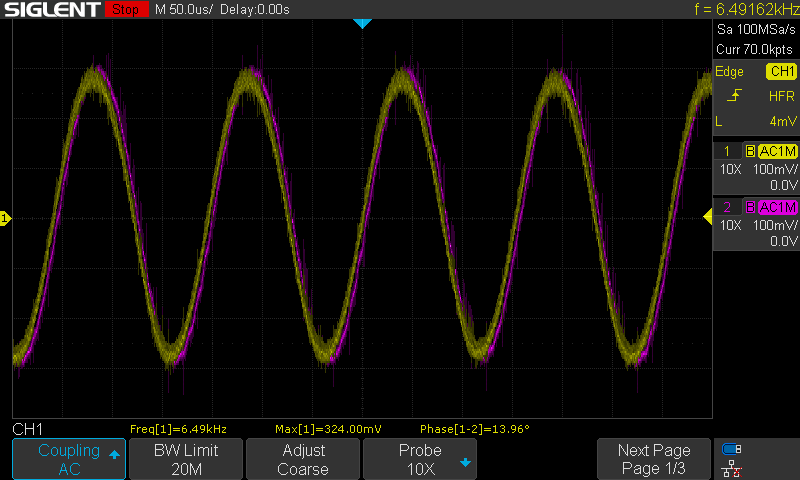Toggle Adjust between Coarse and Fine

[x=303, y=459]
